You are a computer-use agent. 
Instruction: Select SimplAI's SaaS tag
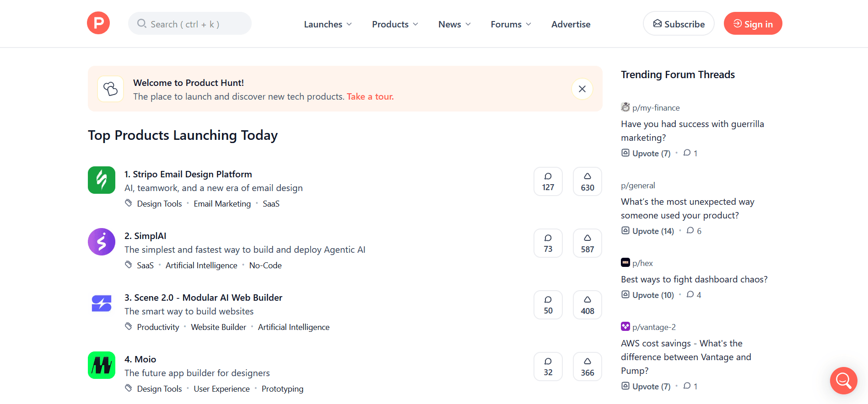tap(145, 266)
